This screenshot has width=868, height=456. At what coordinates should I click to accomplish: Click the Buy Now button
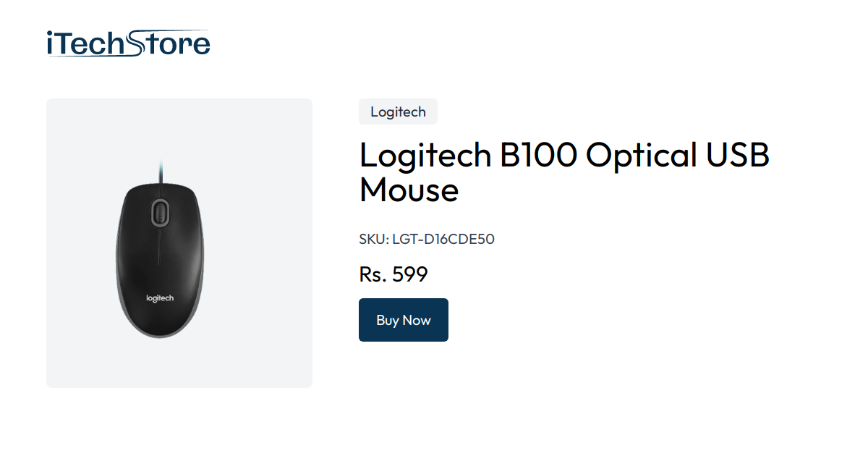pyautogui.click(x=404, y=320)
